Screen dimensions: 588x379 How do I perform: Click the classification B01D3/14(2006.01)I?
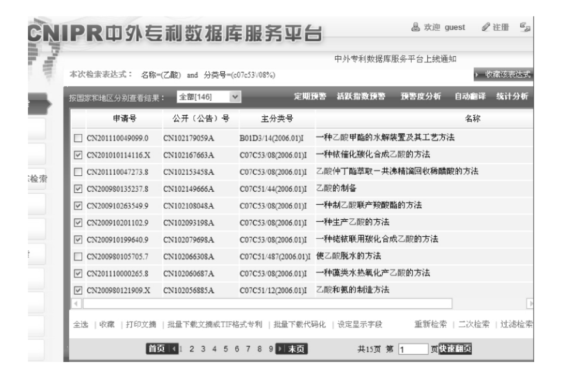click(x=272, y=139)
